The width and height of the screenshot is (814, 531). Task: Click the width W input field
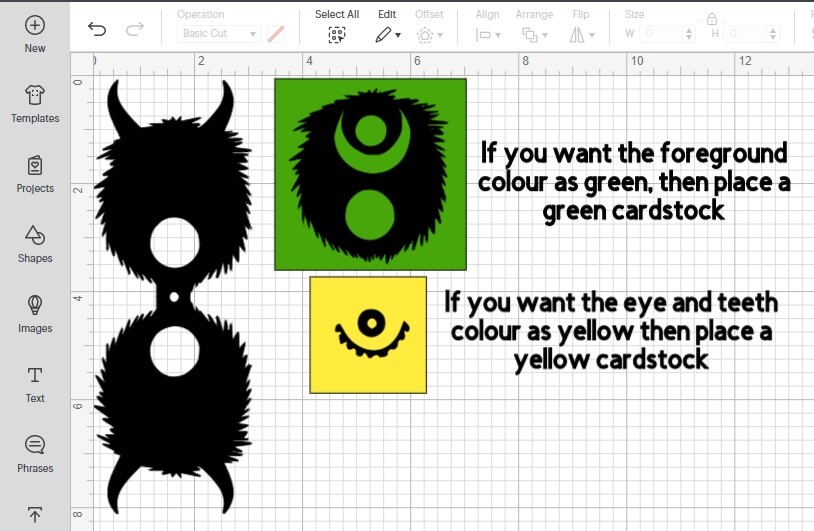(662, 34)
